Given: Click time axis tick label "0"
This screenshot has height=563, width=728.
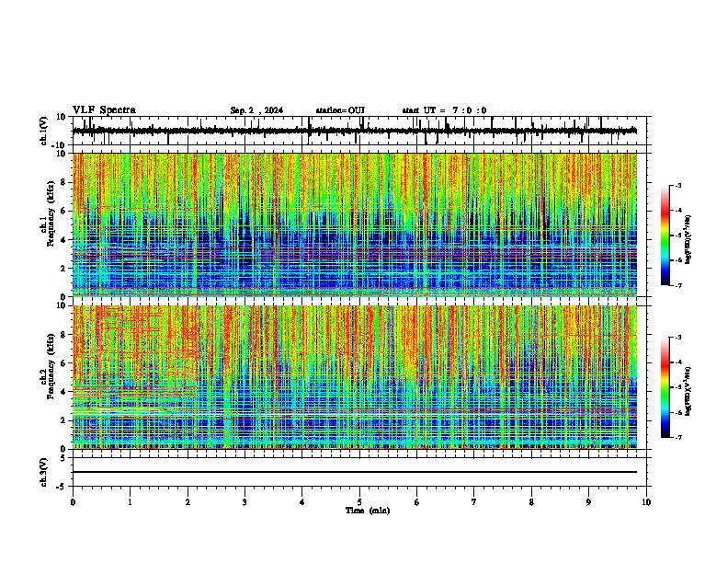Looking at the screenshot, I should 73,502.
